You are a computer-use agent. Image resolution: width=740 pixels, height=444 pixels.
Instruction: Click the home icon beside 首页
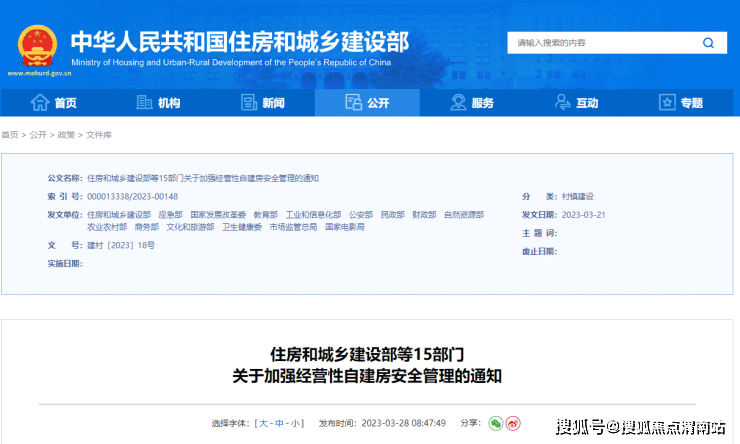(x=40, y=103)
